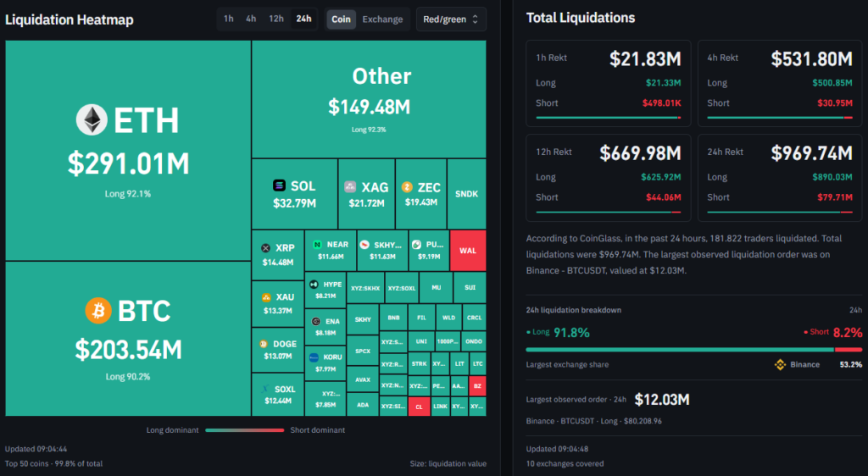Click the HYPE logo icon
868x476 pixels.
pyautogui.click(x=314, y=285)
